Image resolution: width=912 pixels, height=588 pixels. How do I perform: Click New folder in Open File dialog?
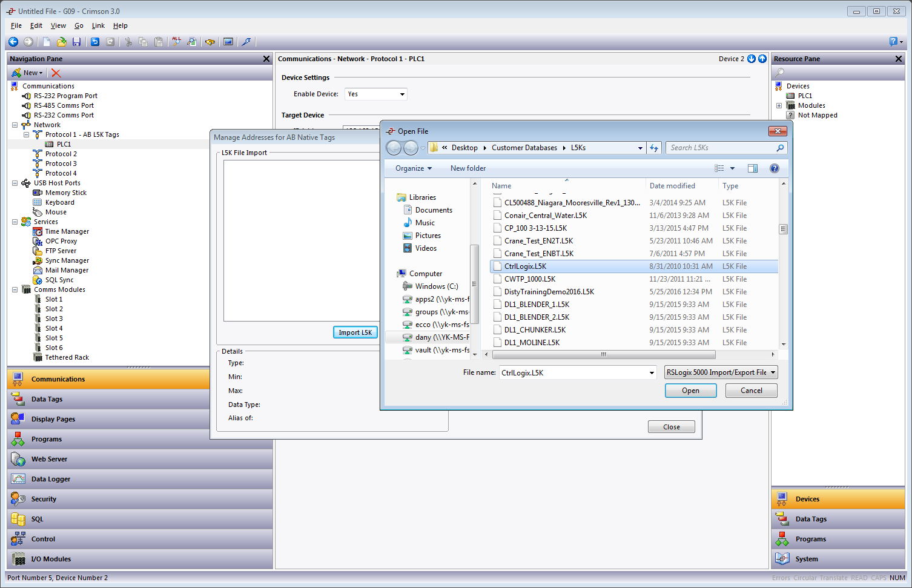tap(468, 168)
